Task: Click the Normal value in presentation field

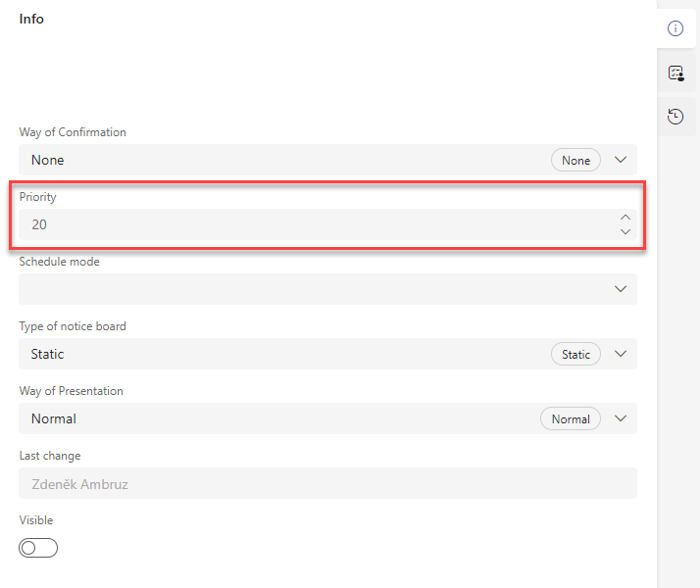Action: (x=54, y=418)
